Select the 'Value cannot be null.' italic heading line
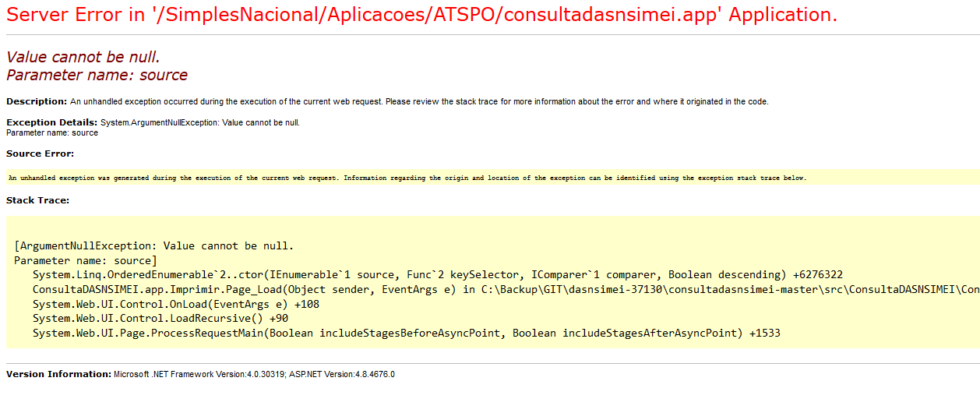980x420 pixels. click(x=83, y=57)
